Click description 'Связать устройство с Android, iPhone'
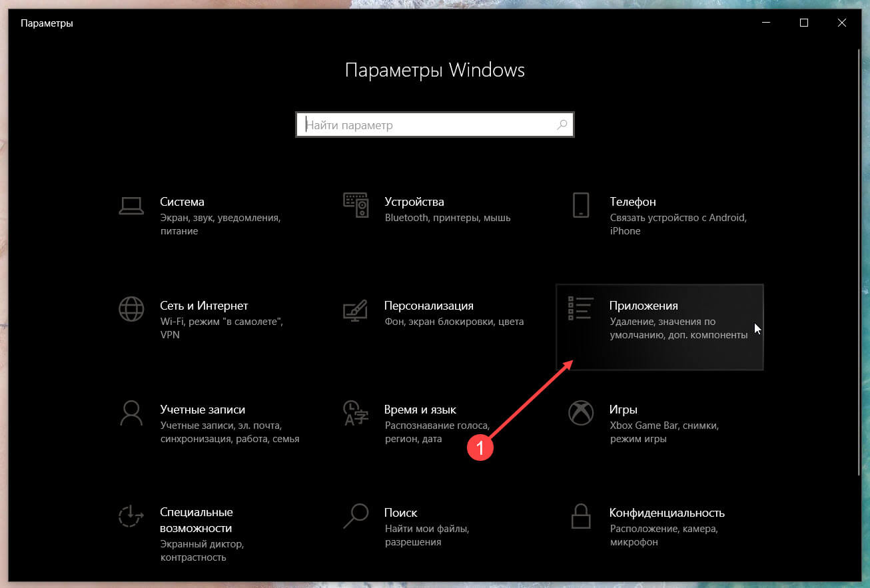Image resolution: width=870 pixels, height=588 pixels. 678,224
